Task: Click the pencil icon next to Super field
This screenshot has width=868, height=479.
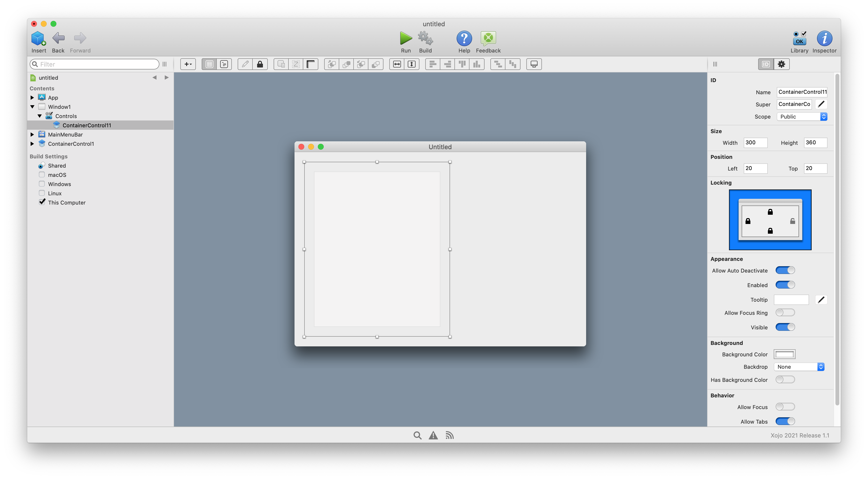Action: 821,104
